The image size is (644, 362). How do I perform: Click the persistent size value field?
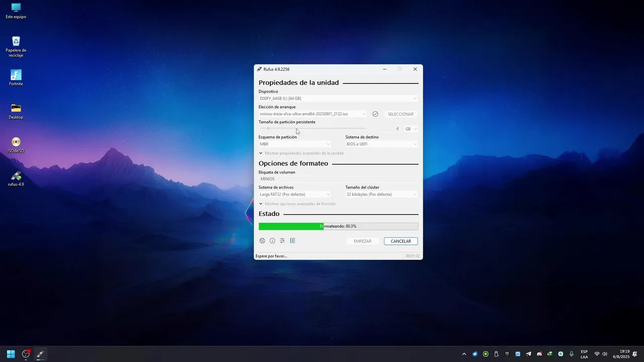[385, 129]
